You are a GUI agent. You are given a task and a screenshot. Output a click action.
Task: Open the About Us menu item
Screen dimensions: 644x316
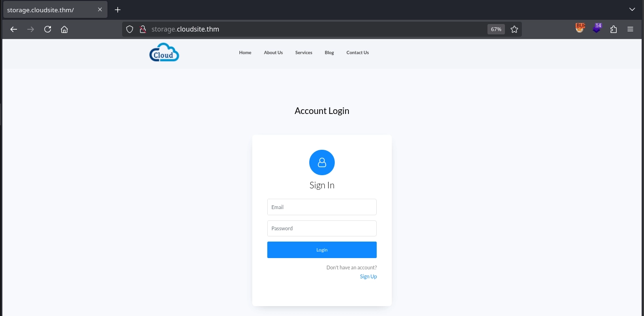[273, 53]
